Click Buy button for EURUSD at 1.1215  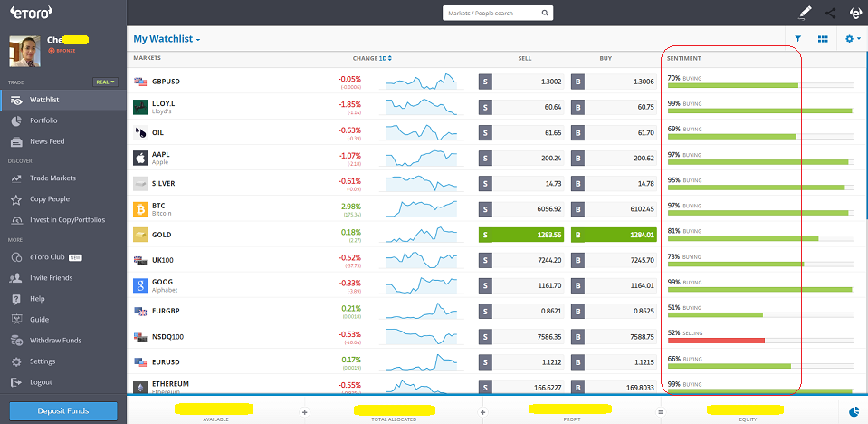coord(614,361)
